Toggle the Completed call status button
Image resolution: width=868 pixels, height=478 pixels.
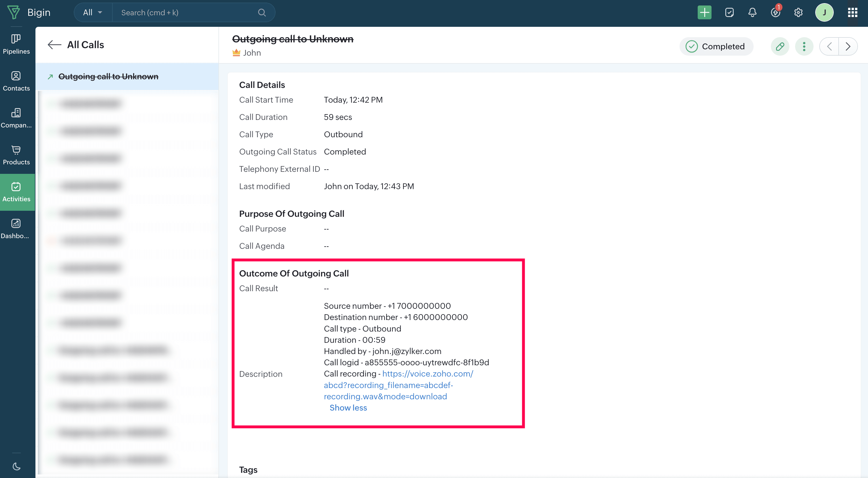pyautogui.click(x=716, y=46)
